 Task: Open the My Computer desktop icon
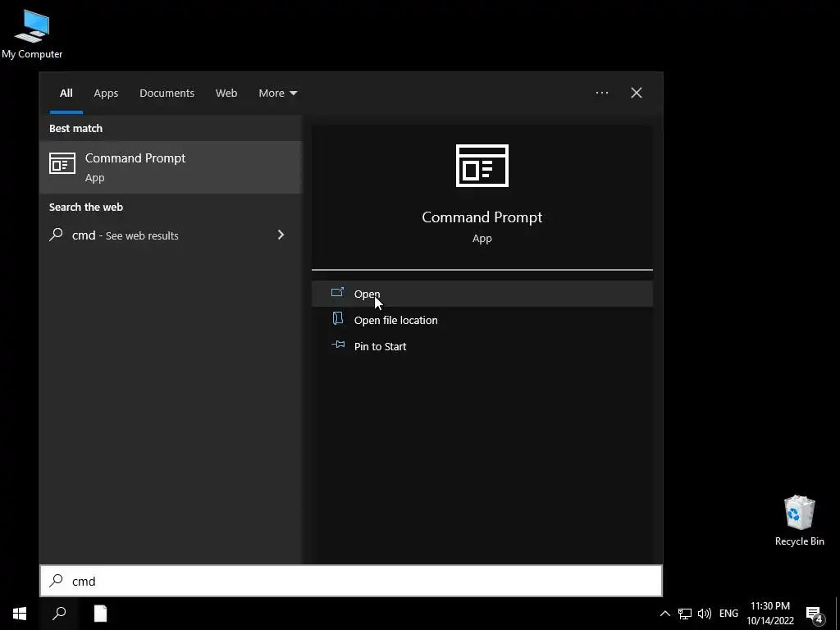[x=32, y=33]
